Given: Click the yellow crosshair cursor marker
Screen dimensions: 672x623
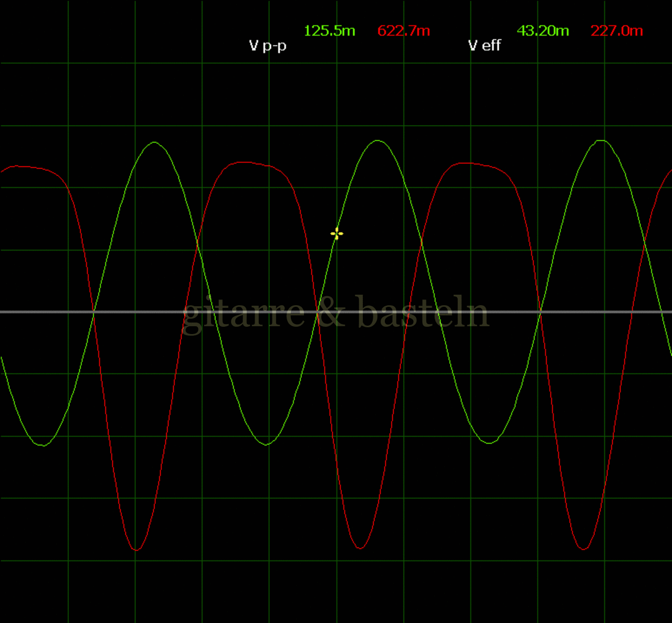Looking at the screenshot, I should point(337,234).
